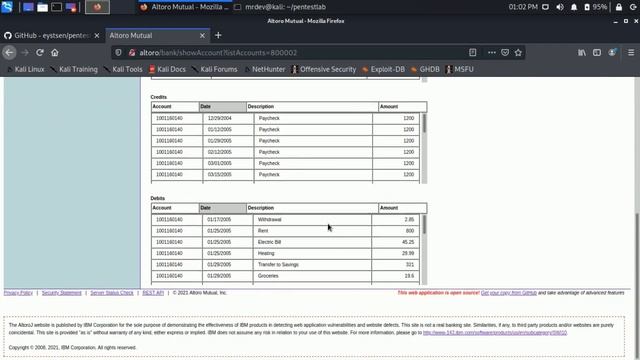The width and height of the screenshot is (640, 360).
Task: Open the MSFU bookmark
Action: tap(460, 69)
